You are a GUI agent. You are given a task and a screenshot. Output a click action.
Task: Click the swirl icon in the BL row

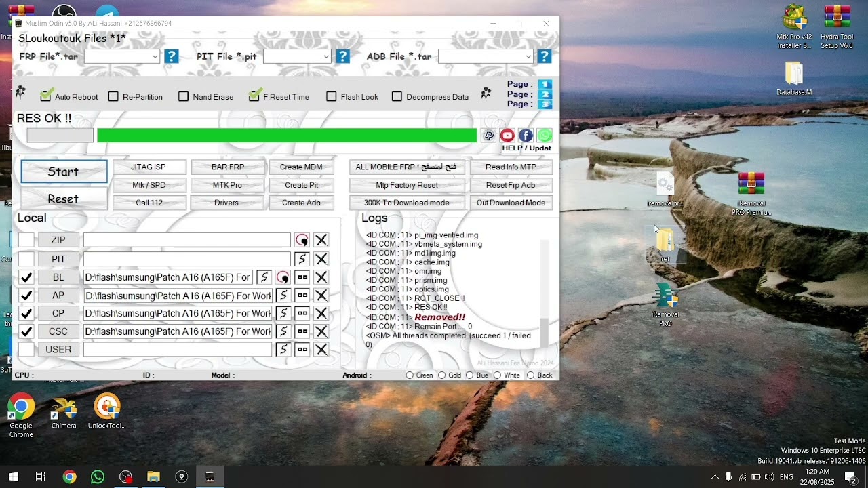[283, 277]
